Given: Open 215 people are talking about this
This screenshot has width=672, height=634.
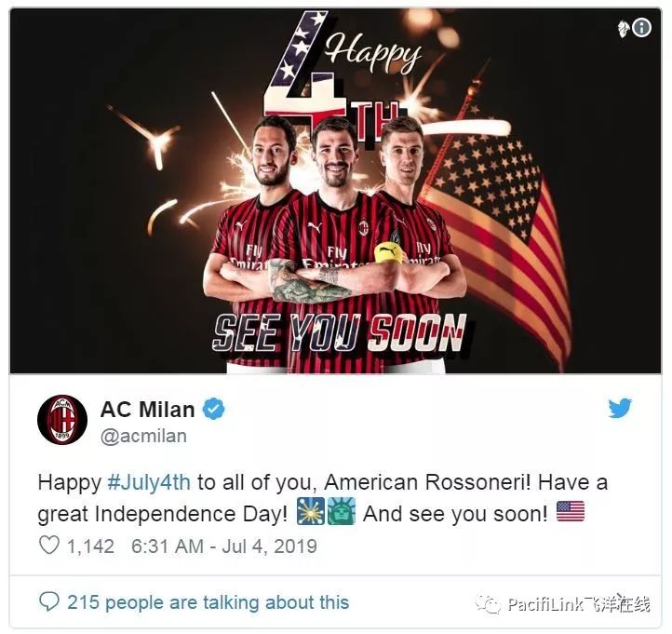Looking at the screenshot, I should coord(208,601).
